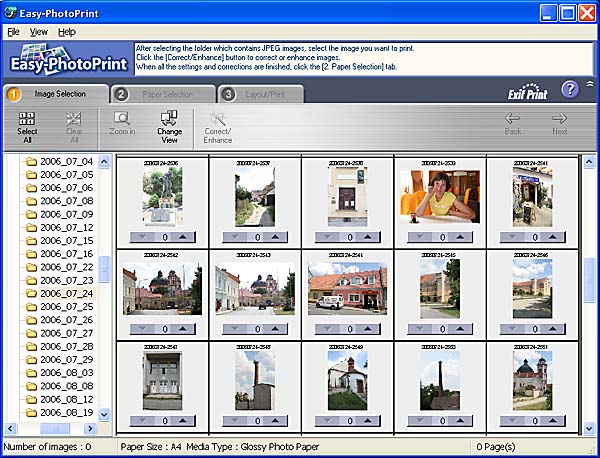Image resolution: width=600 pixels, height=458 pixels.
Task: Select the woman in yellow shirt thumbnail
Action: 440,194
